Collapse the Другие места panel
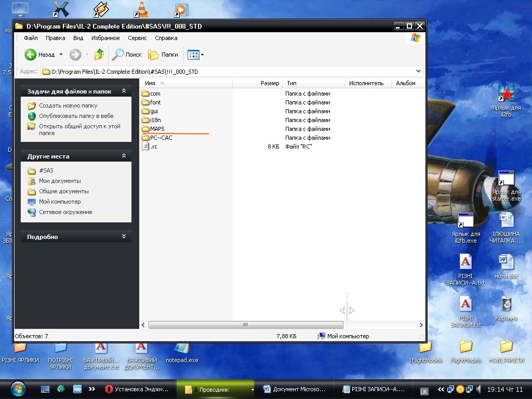 pyautogui.click(x=124, y=156)
